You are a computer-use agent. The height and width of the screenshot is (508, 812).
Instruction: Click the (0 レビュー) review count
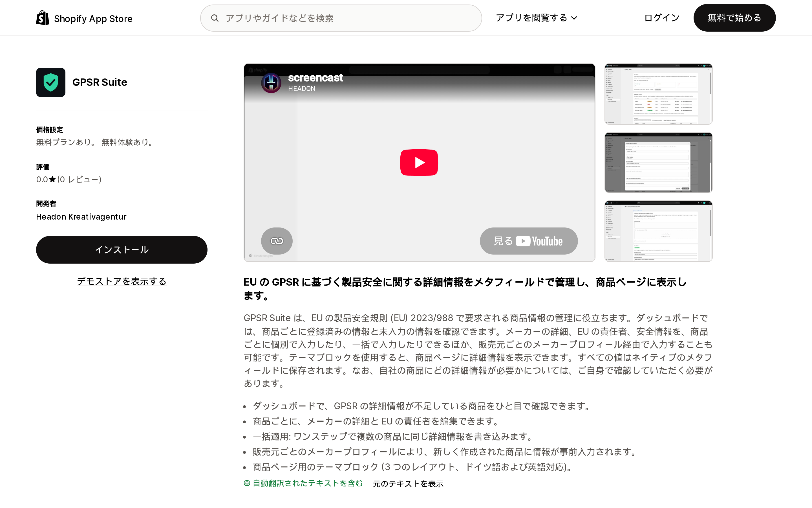coord(79,179)
